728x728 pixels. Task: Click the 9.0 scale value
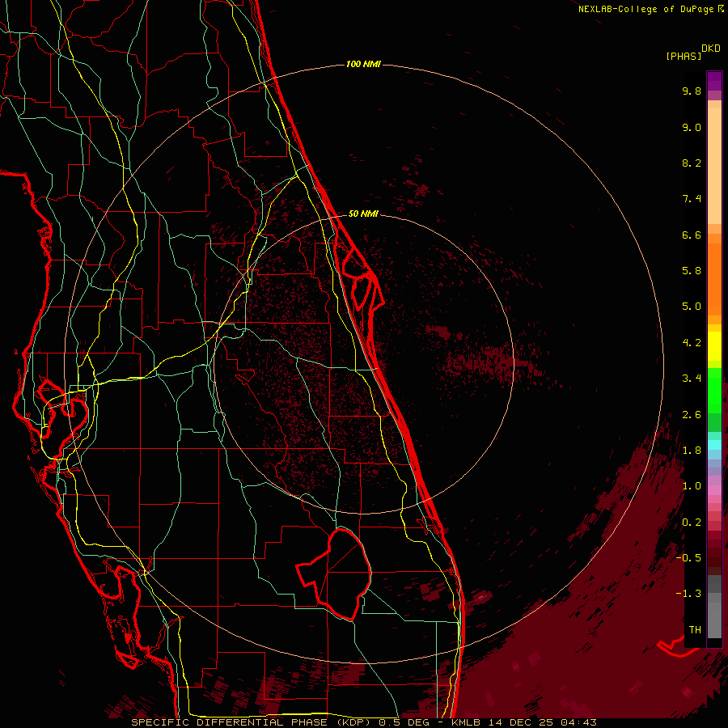[x=692, y=127]
